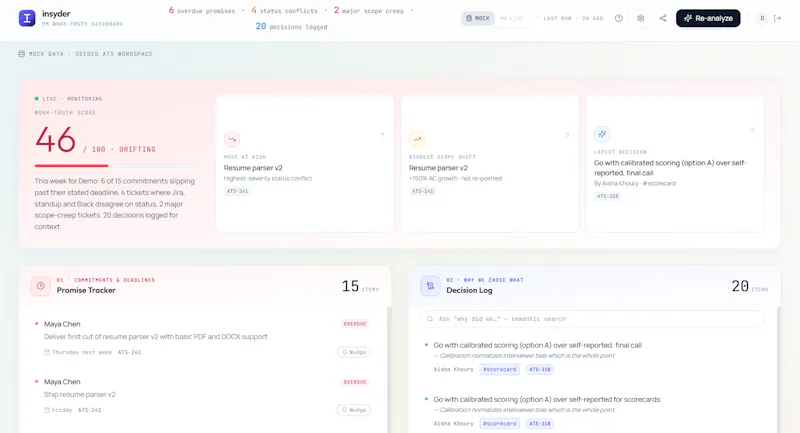Click the 20 items count in Decision Log
This screenshot has height=433, width=800.
click(750, 286)
